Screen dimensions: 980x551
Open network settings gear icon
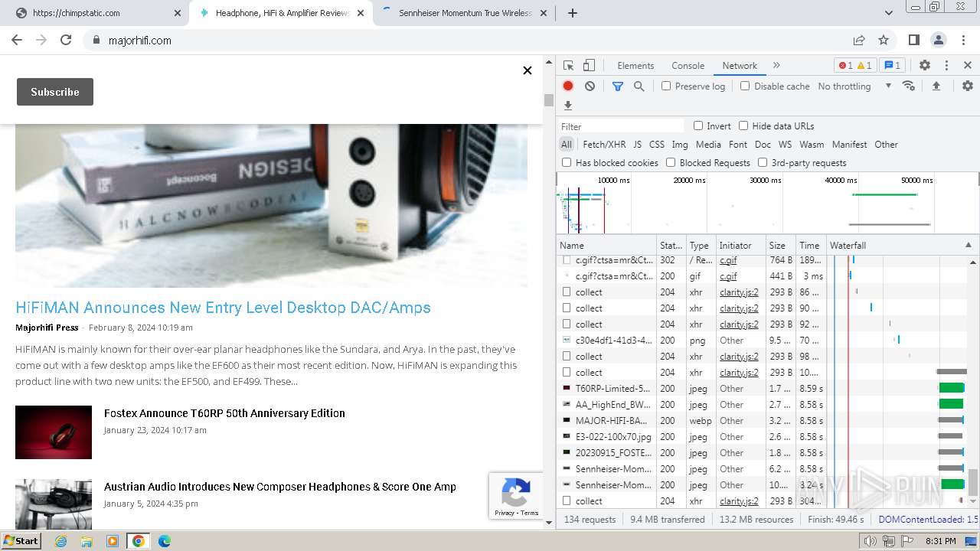968,86
